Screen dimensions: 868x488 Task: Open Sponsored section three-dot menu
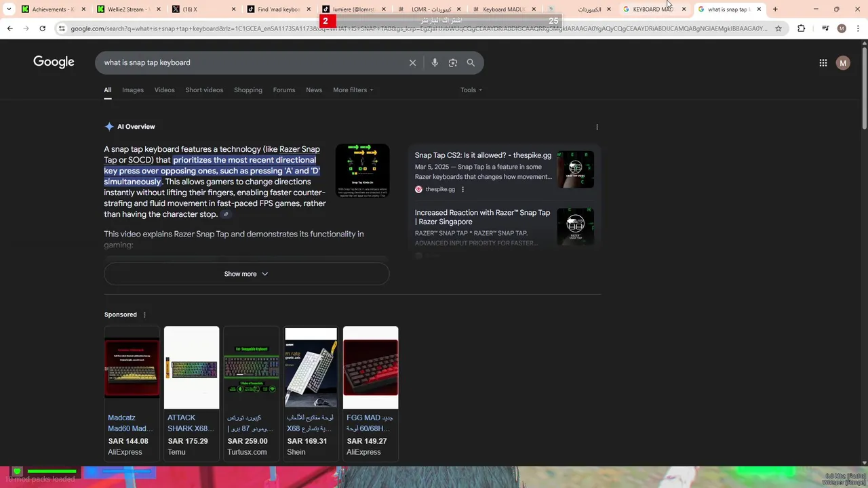point(144,314)
